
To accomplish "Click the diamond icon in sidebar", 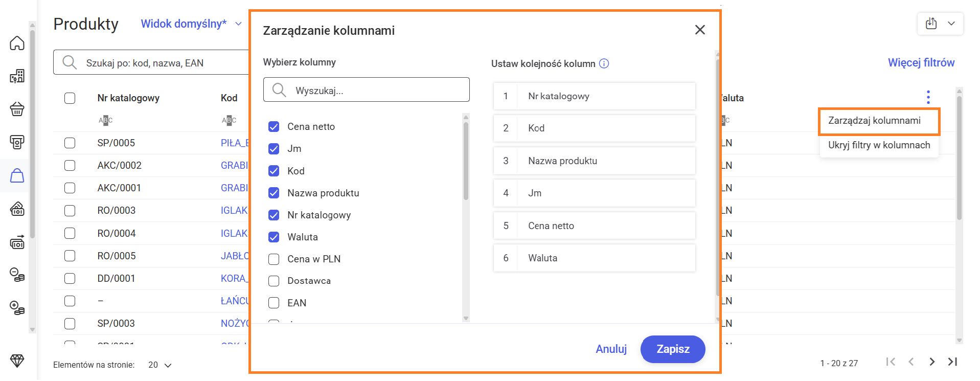I will [17, 361].
